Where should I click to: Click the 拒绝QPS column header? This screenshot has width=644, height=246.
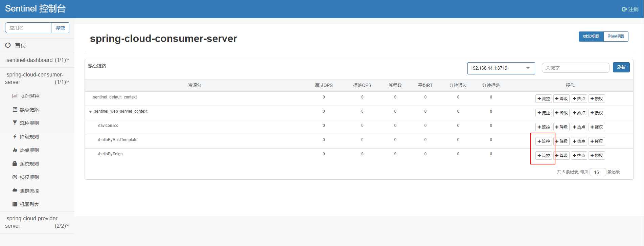click(362, 85)
